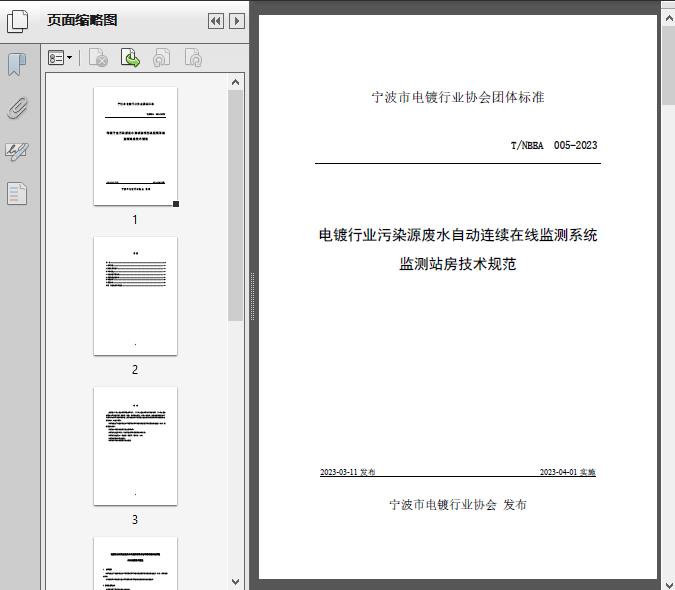The height and width of the screenshot is (590, 675).
Task: Click the document scrollbar thumb
Action: pos(669,65)
